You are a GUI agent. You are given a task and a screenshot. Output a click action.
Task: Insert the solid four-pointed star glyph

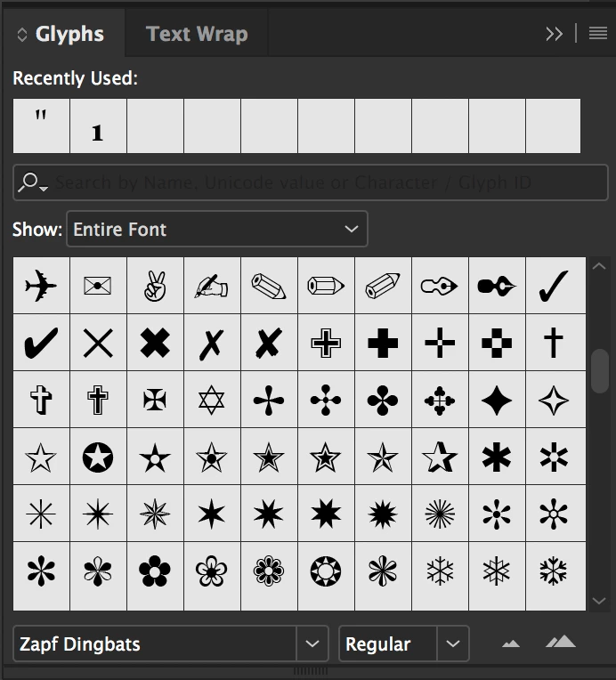497,400
